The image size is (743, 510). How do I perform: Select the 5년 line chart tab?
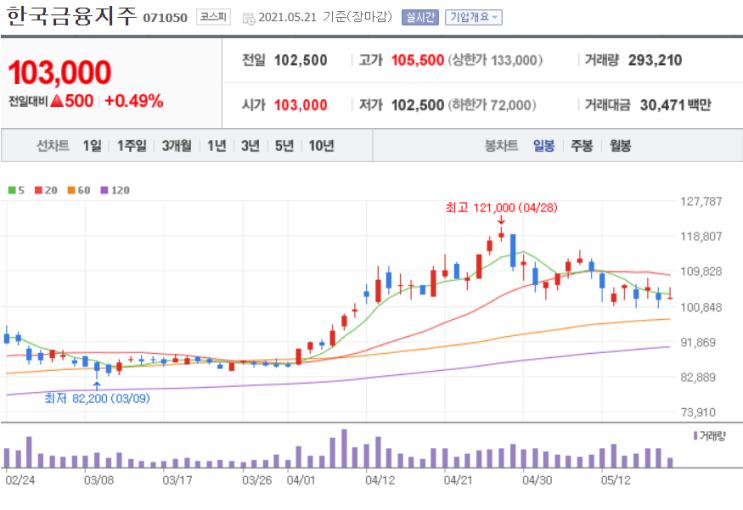(x=284, y=146)
